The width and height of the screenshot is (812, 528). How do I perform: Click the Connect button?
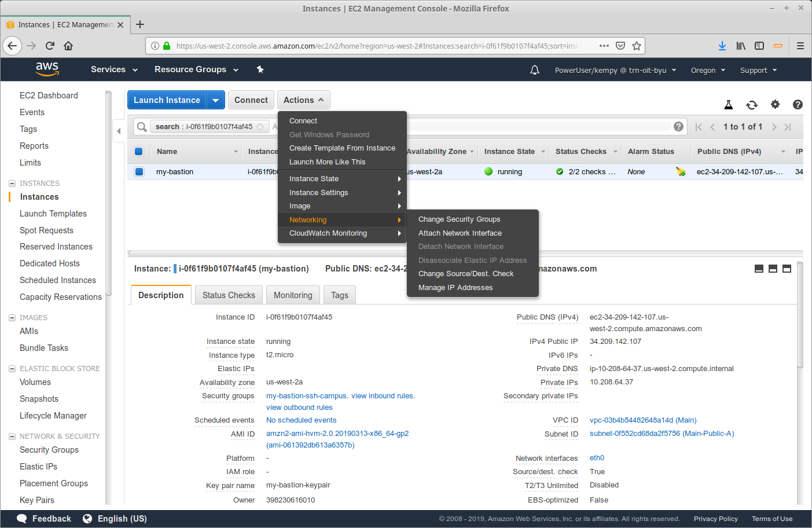tap(251, 100)
